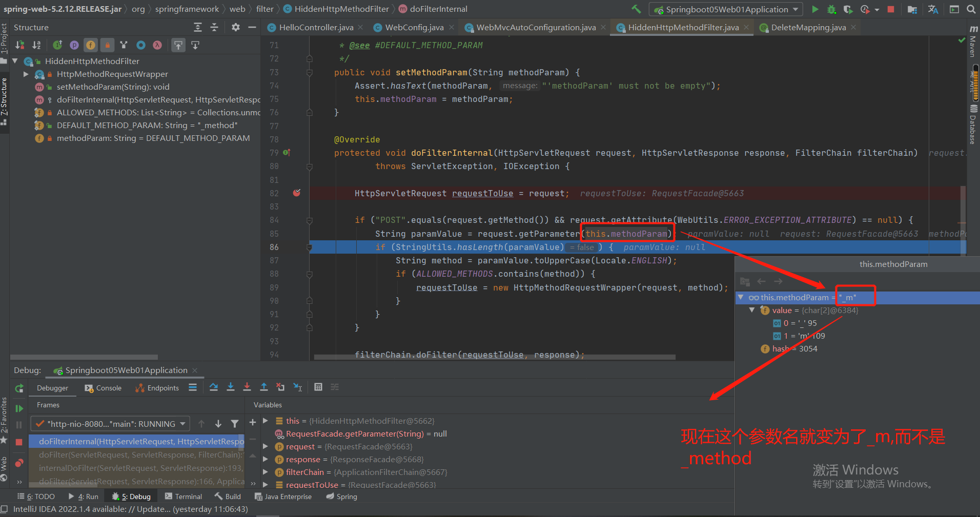Image resolution: width=980 pixels, height=517 pixels.
Task: Expand all nodes in the Structure panel
Action: pos(198,27)
